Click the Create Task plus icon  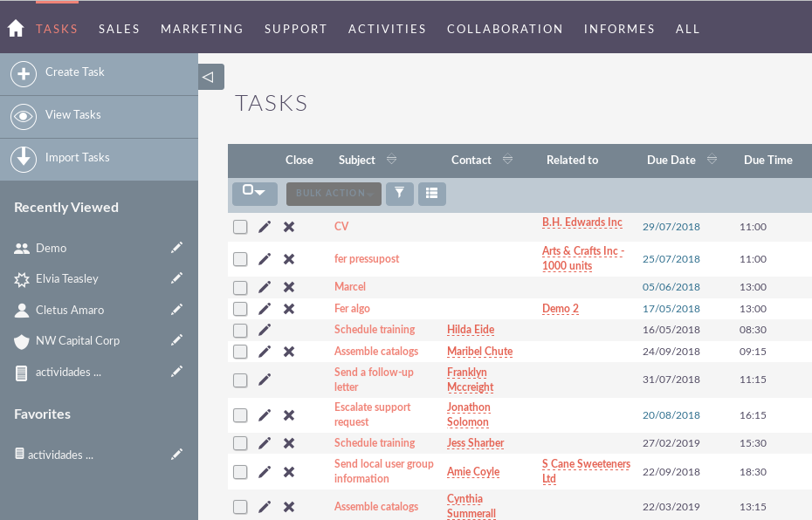pyautogui.click(x=24, y=74)
